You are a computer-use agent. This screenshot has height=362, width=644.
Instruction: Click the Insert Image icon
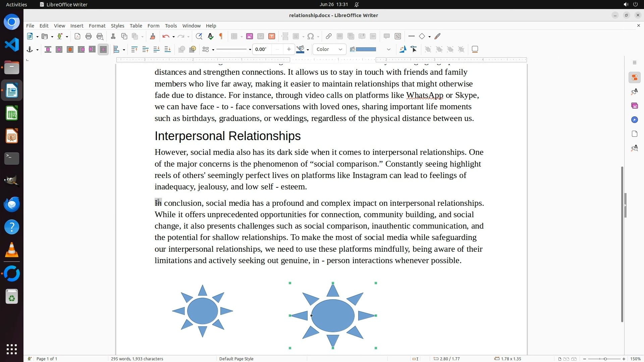coord(249,37)
